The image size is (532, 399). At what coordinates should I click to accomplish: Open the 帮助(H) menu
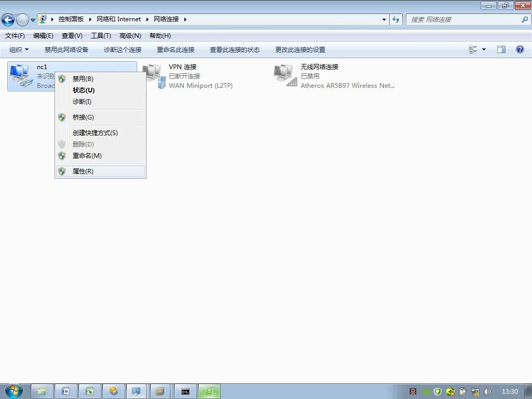pyautogui.click(x=160, y=36)
